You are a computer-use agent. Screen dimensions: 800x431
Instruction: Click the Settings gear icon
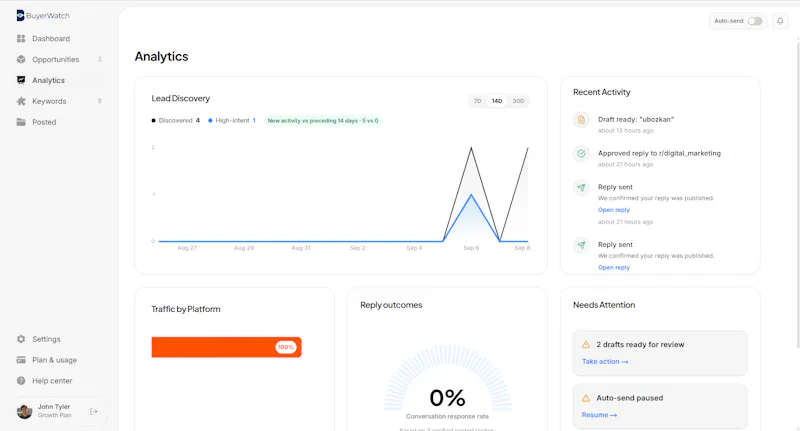click(x=21, y=339)
